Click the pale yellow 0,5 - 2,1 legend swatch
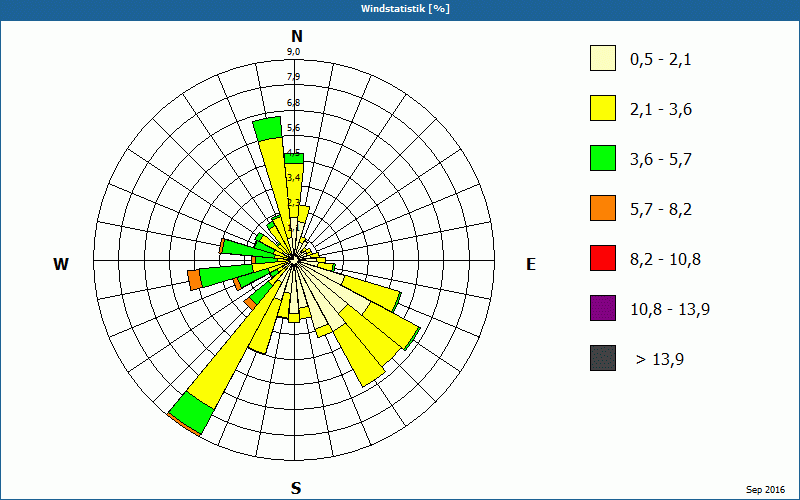 tap(603, 58)
